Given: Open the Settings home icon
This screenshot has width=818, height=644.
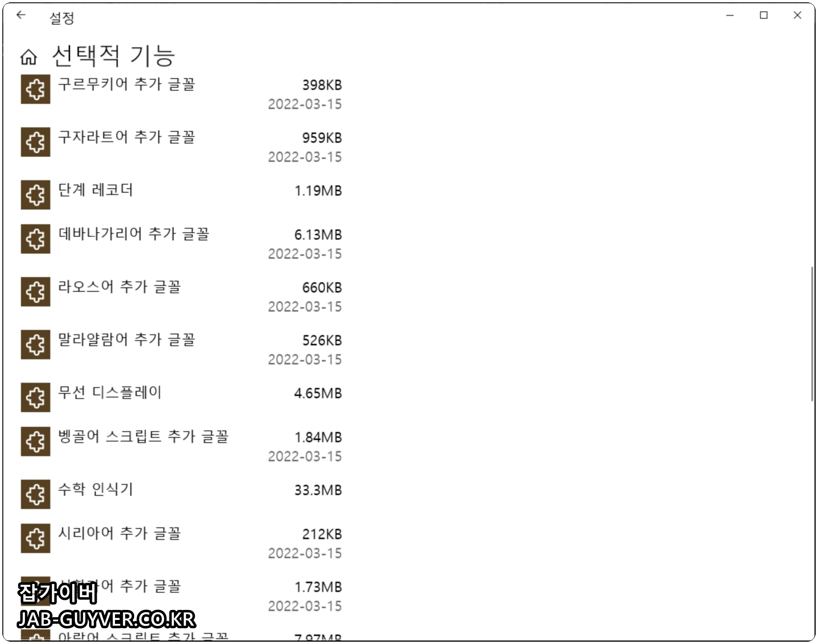Looking at the screenshot, I should 28,57.
